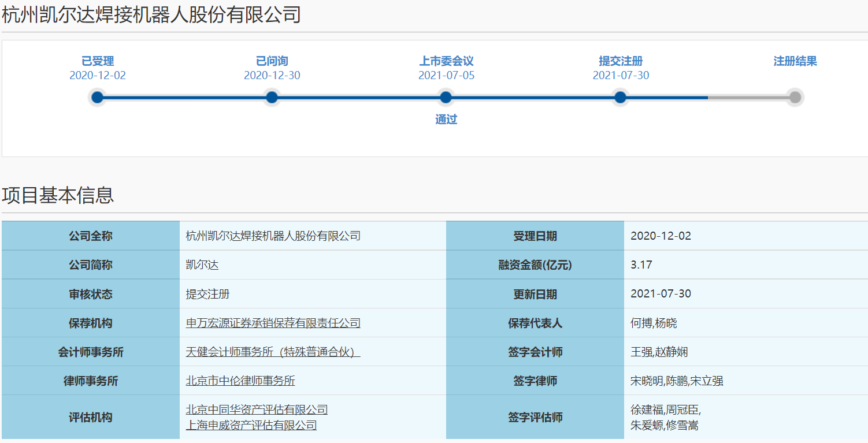Click the date 2021-07-05 under 上市委会议
This screenshot has height=443, width=868.
[x=447, y=76]
